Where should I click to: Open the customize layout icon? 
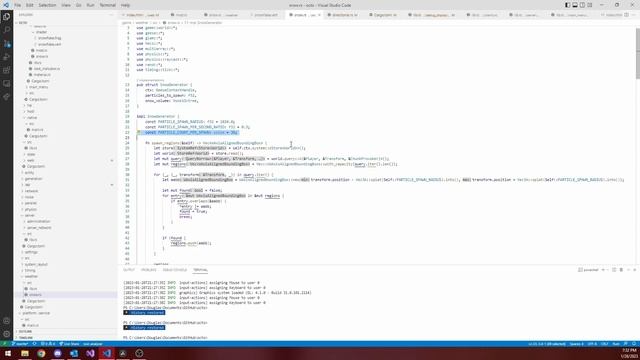coord(589,5)
